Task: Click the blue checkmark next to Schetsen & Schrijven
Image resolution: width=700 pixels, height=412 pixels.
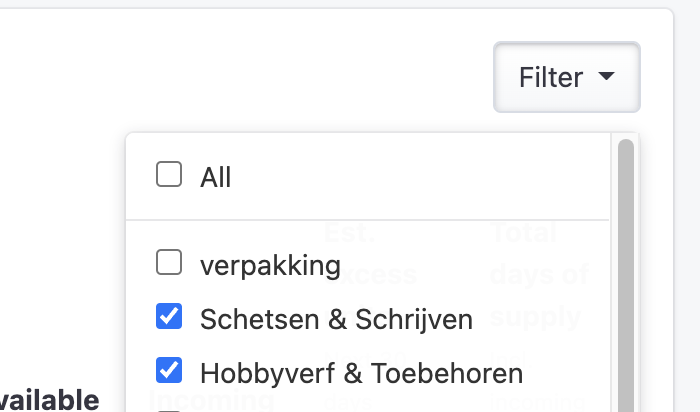Action: pyautogui.click(x=169, y=316)
